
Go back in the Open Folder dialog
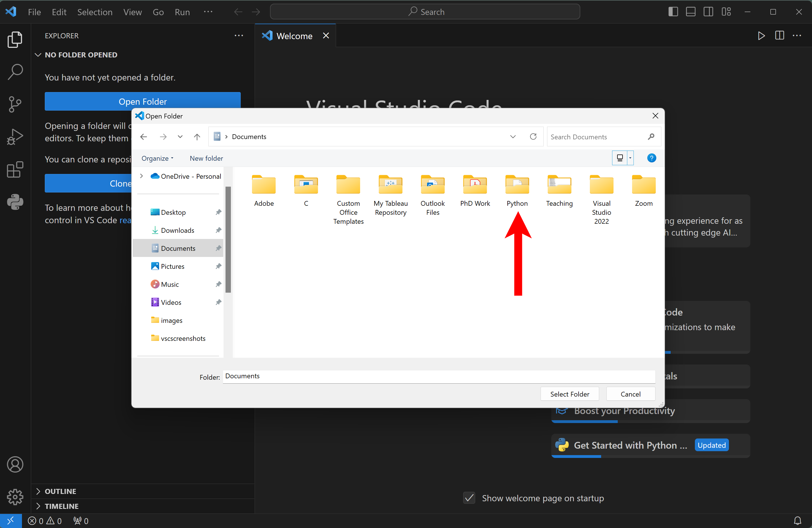pos(144,137)
